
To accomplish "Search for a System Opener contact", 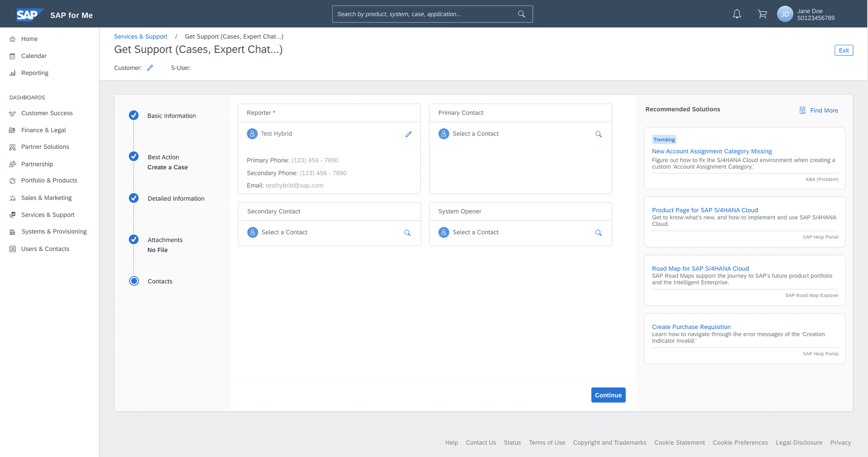I will point(598,233).
